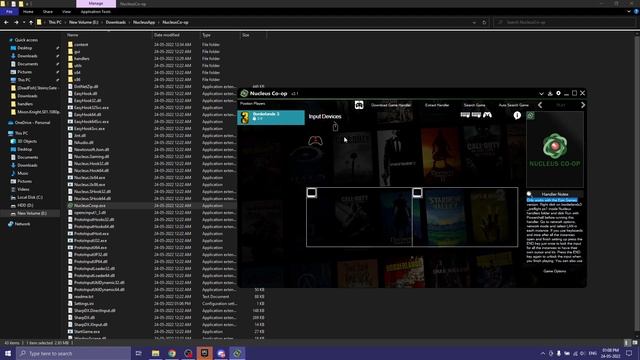The width and height of the screenshot is (640, 360).
Task: Click Download Game Handler button
Action: coord(391,105)
